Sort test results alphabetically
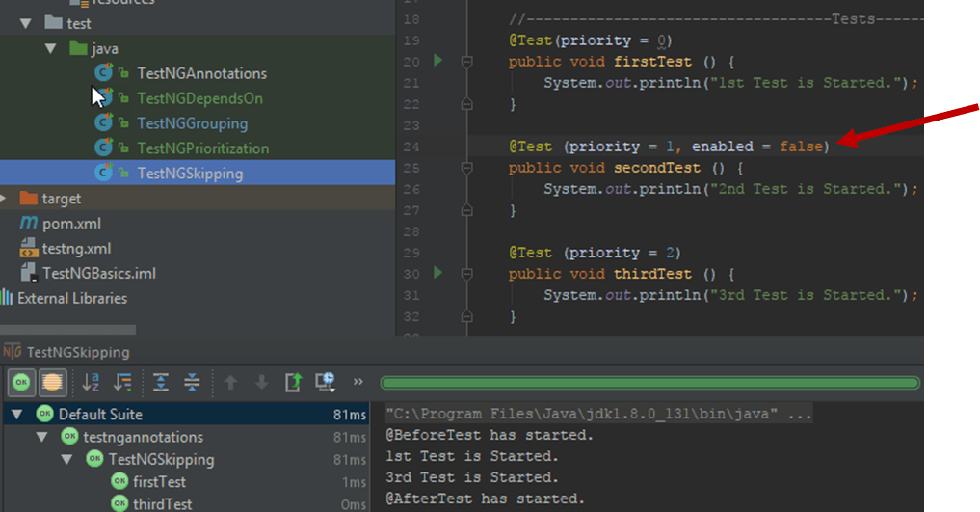The image size is (980, 512). 92,383
